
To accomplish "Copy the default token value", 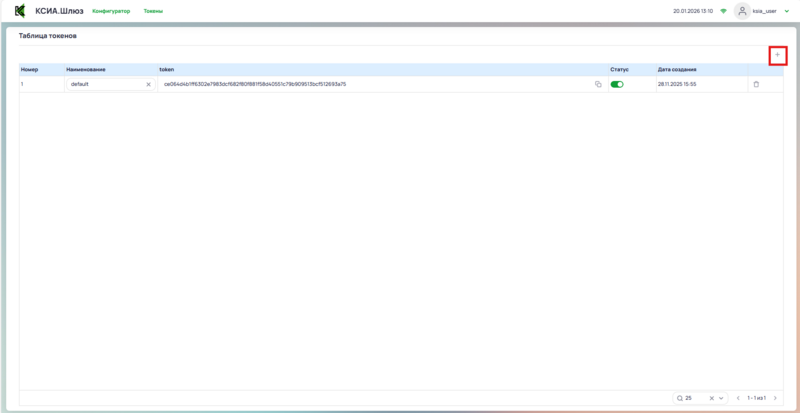I will 598,84.
